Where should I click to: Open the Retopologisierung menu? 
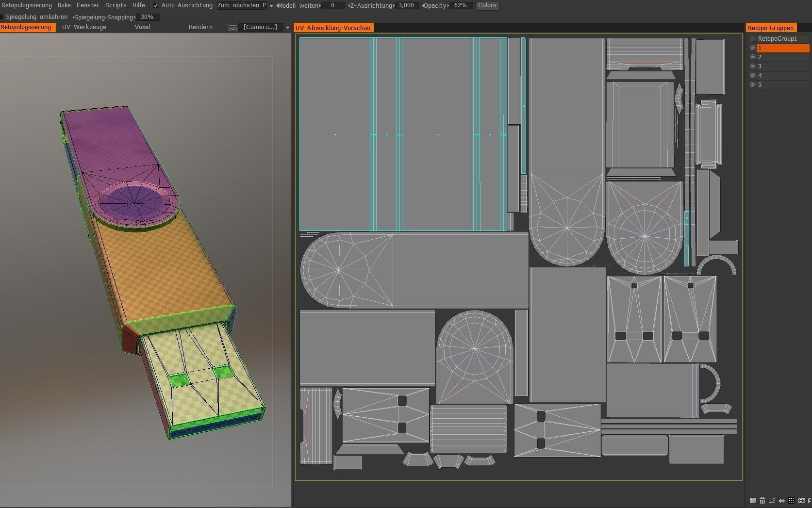tap(27, 5)
